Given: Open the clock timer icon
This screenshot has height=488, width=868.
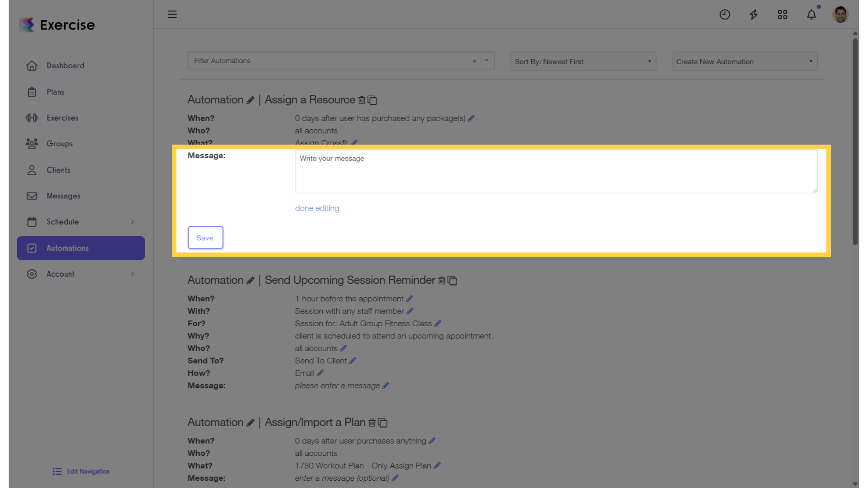Looking at the screenshot, I should (x=725, y=15).
